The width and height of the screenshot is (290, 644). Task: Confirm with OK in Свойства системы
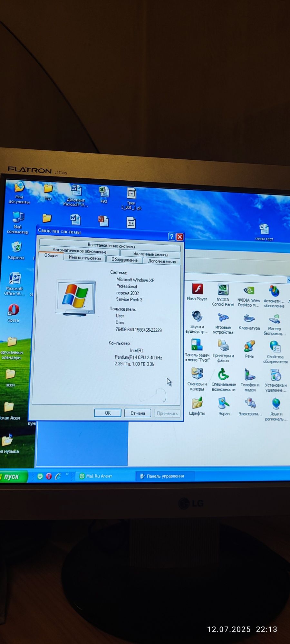coord(108,413)
